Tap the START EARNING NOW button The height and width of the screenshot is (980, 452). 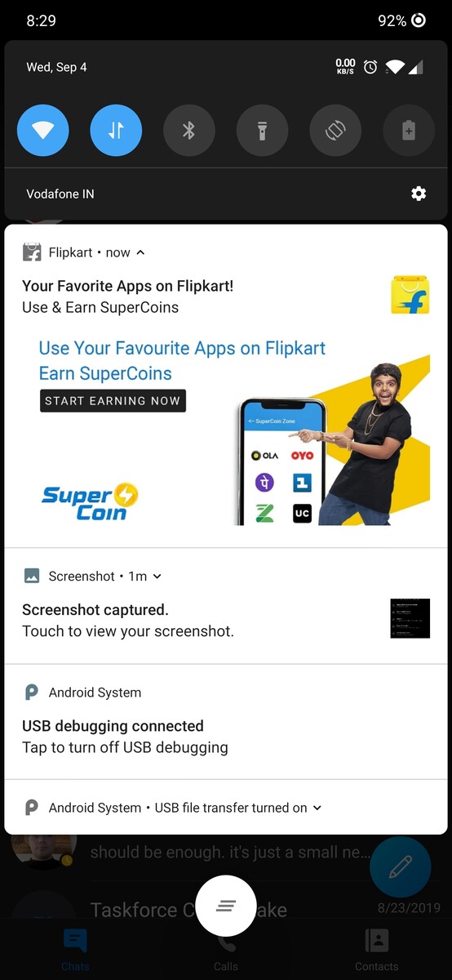(113, 401)
